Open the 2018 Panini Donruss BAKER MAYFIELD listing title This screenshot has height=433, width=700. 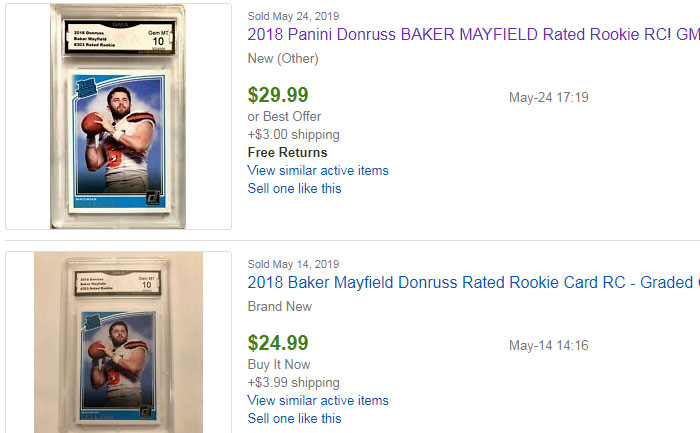pyautogui.click(x=473, y=34)
